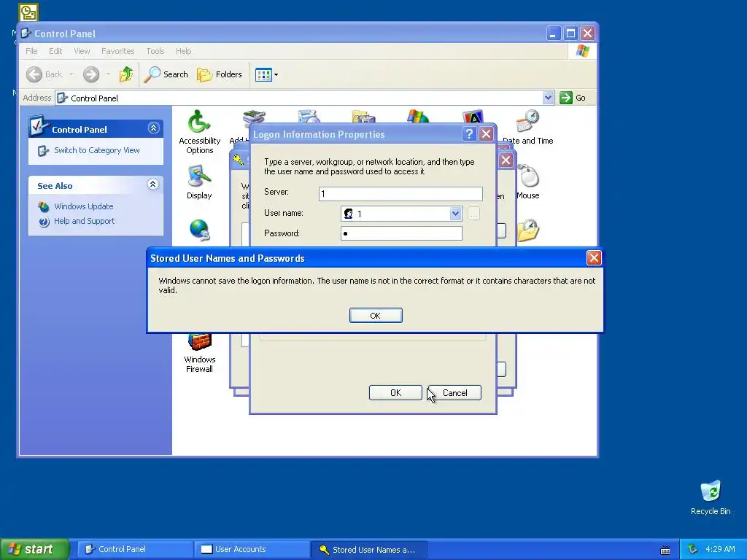Viewport: 747px width, 560px height.
Task: Click the 4:29 AM clock
Action: [720, 549]
